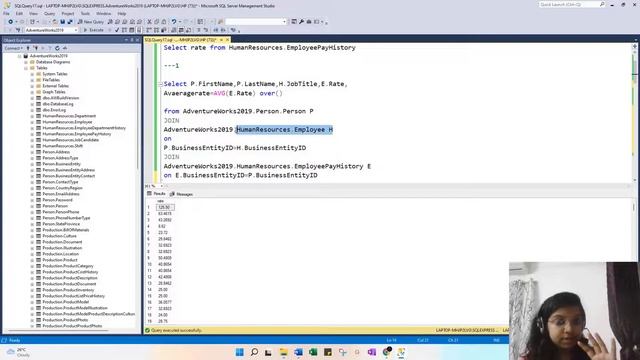Collapse the Tables folder node
This screenshot has width=640, height=360.
pos(26,68)
